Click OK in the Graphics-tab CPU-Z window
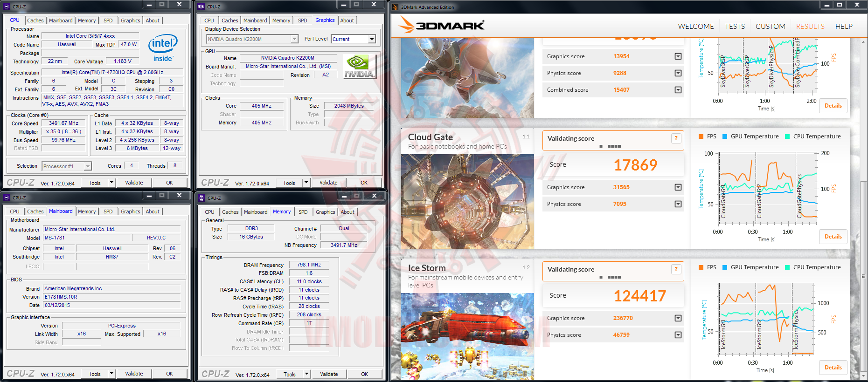This screenshot has width=868, height=382. click(x=364, y=183)
